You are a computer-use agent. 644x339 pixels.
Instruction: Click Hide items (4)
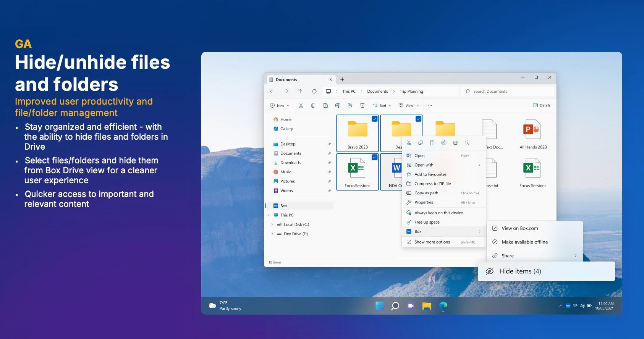[546, 271]
